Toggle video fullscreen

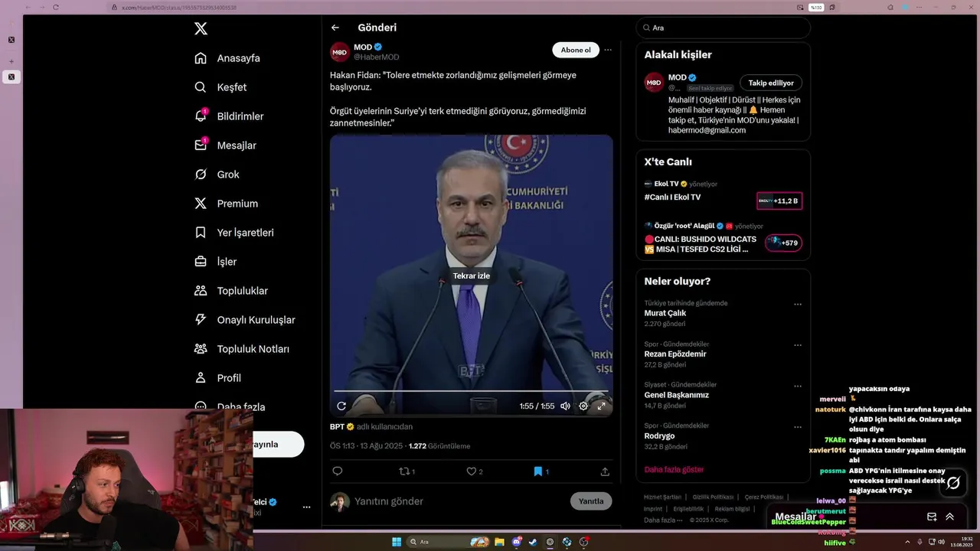coord(602,406)
